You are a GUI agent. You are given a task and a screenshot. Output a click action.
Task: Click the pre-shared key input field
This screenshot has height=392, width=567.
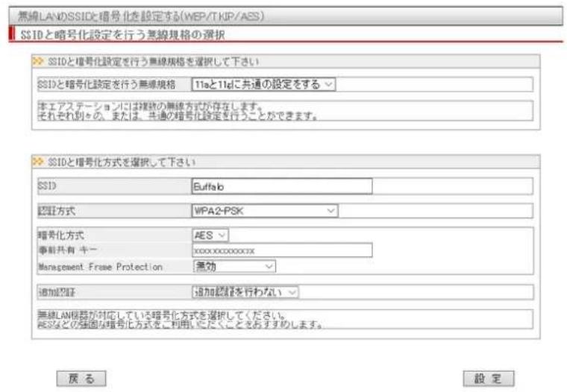tap(282, 250)
